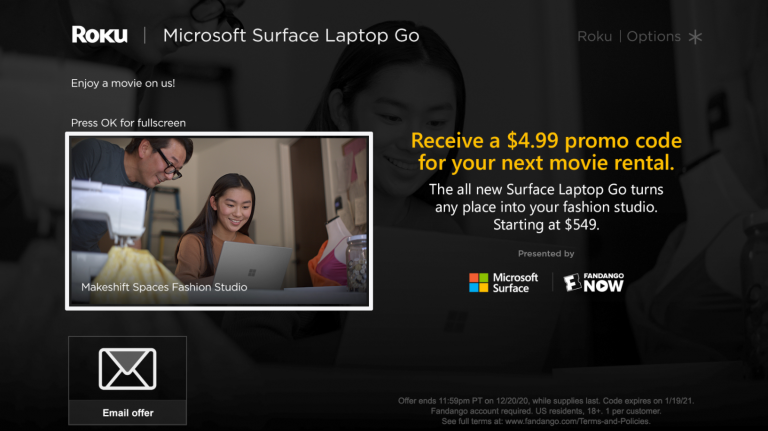Click the Press OK for fullscreen hint

tap(128, 123)
